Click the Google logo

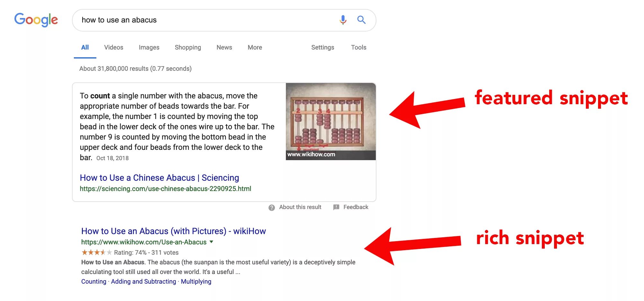[36, 20]
